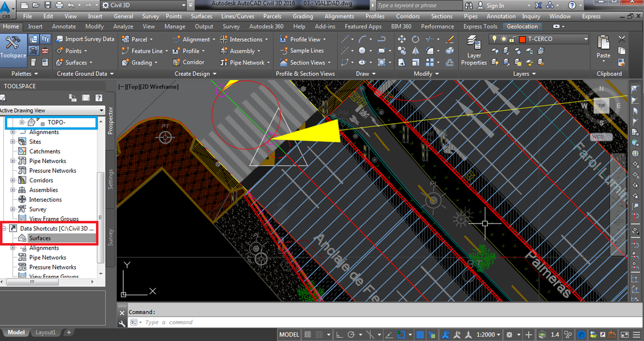Toggle polar tracking in status bar
This screenshot has height=341, width=644.
pyautogui.click(x=351, y=335)
